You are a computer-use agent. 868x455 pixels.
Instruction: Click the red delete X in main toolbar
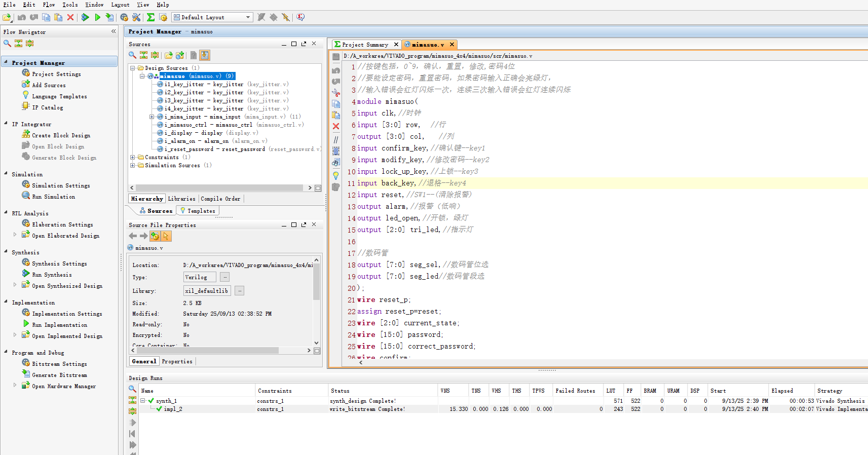click(70, 17)
